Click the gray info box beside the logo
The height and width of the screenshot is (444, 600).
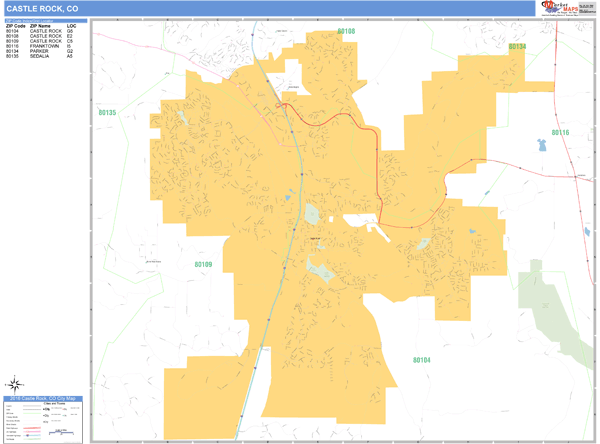coord(587,8)
